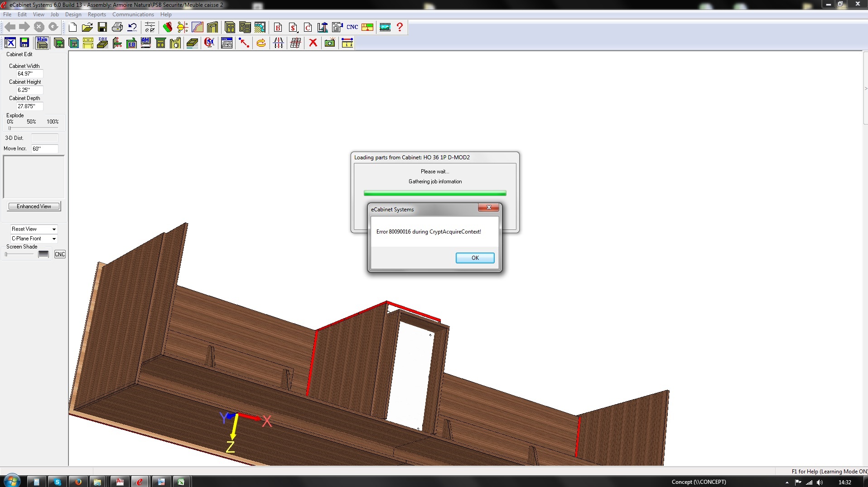Click the red question mark help icon
The image size is (868, 487).
pos(400,27)
